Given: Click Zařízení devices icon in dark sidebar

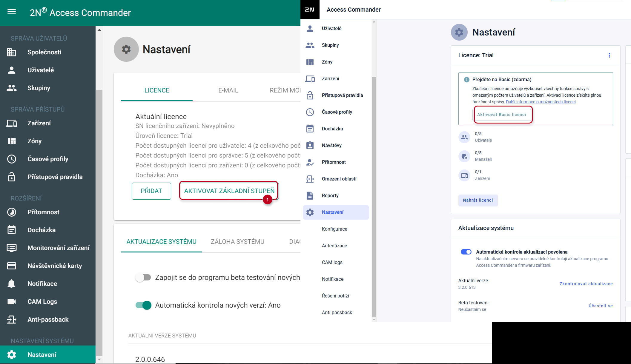Looking at the screenshot, I should click(12, 123).
